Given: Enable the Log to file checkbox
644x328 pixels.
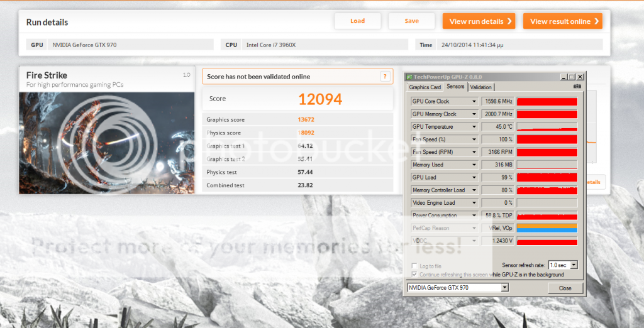Looking at the screenshot, I should [414, 266].
